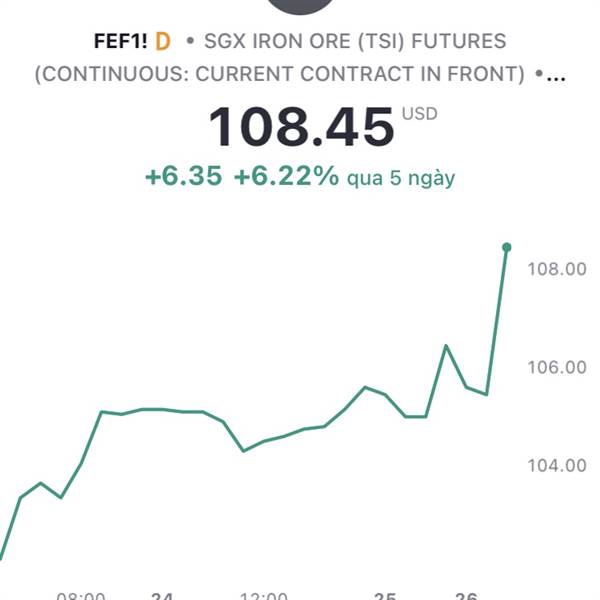Select the CONTINUOUS: CURRENT CONTRACT IN FRONT text
Viewport: 600px width, 600px height.
(283, 74)
